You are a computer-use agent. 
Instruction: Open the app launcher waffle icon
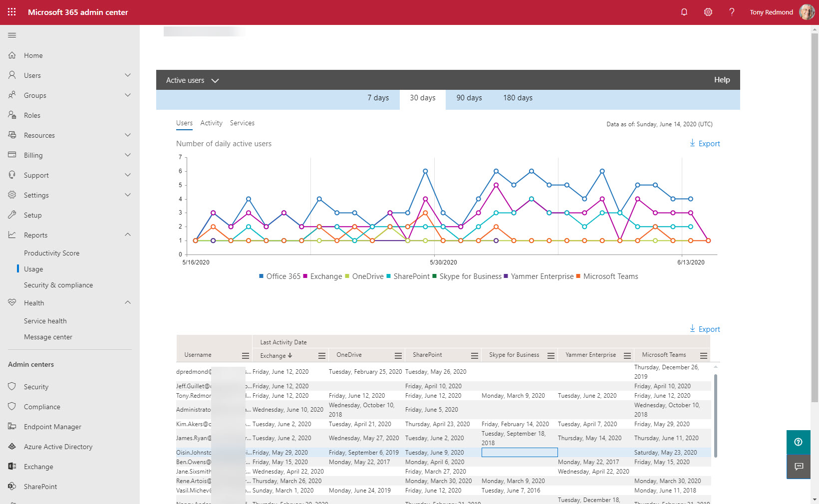pyautogui.click(x=12, y=12)
